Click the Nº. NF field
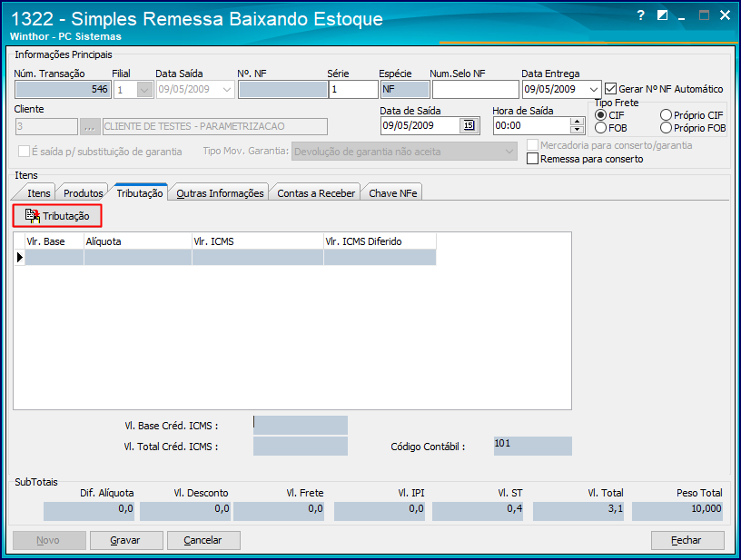 282,89
